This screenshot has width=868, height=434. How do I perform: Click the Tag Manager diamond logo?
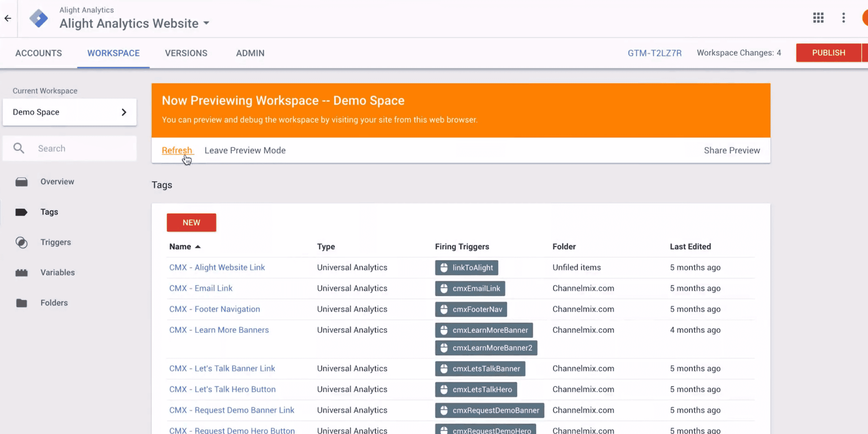(39, 18)
